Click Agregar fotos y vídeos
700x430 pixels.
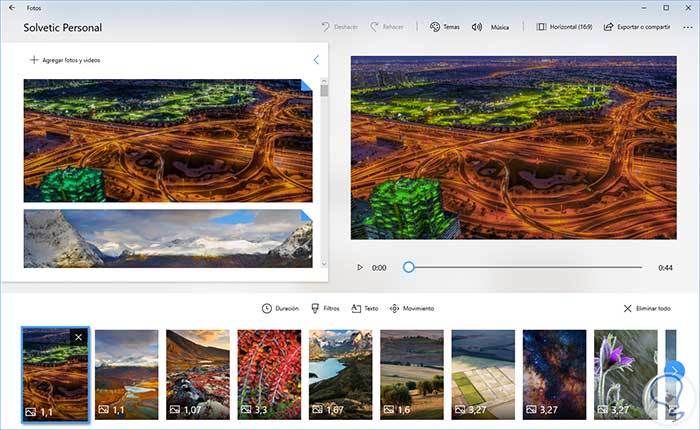[x=65, y=60]
